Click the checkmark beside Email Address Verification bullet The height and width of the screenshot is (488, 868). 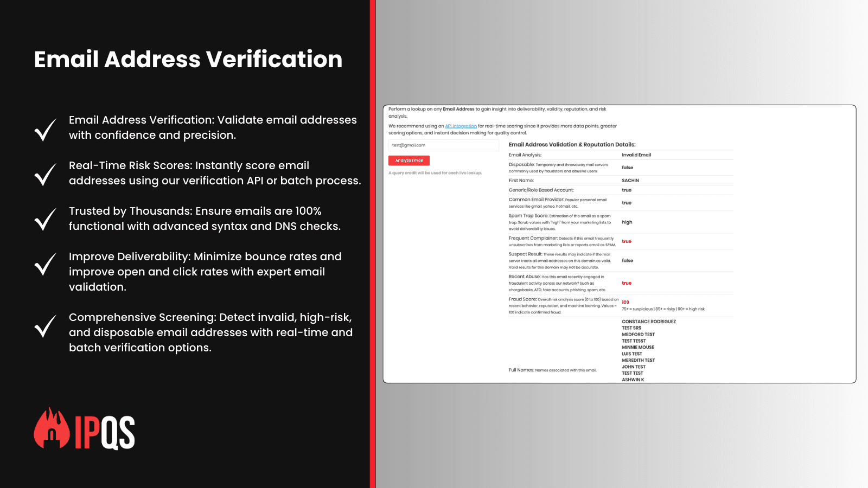click(45, 130)
